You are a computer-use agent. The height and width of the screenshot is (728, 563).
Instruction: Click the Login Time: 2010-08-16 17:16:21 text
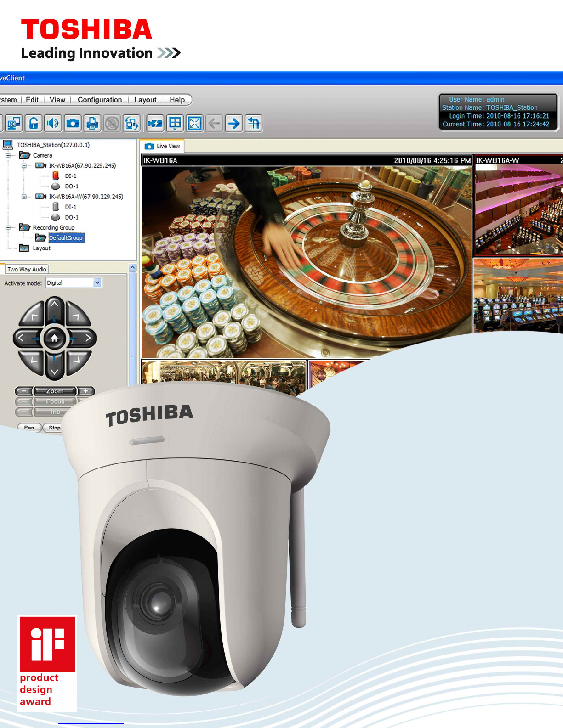pos(499,116)
